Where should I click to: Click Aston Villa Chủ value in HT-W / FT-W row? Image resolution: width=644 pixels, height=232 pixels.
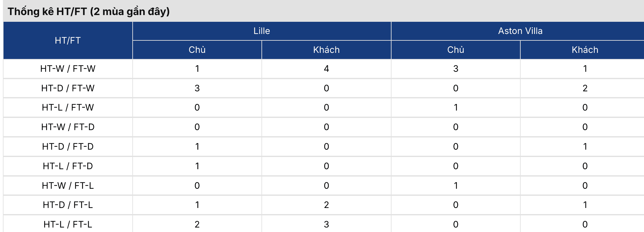pos(456,69)
